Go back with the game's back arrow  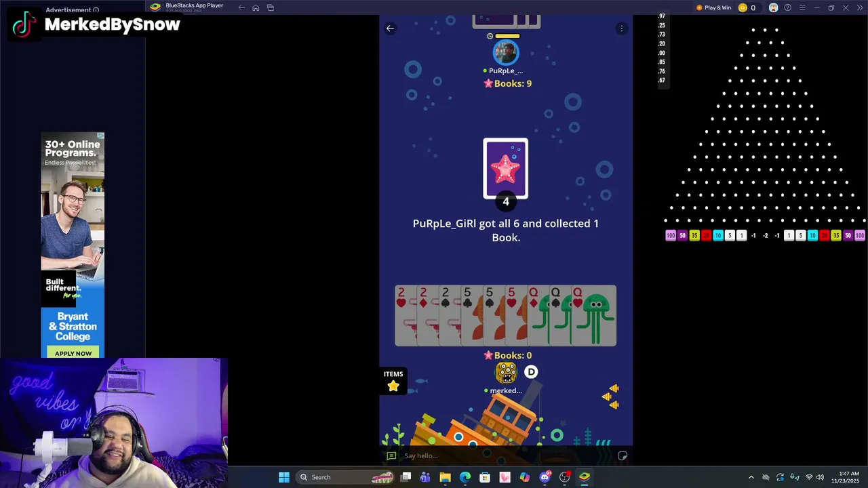390,28
